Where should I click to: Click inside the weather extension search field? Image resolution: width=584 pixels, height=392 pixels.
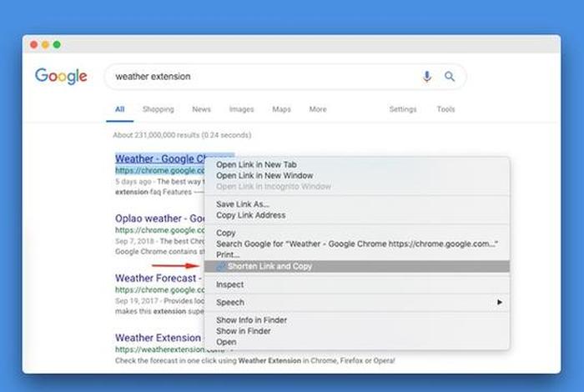tap(285, 77)
